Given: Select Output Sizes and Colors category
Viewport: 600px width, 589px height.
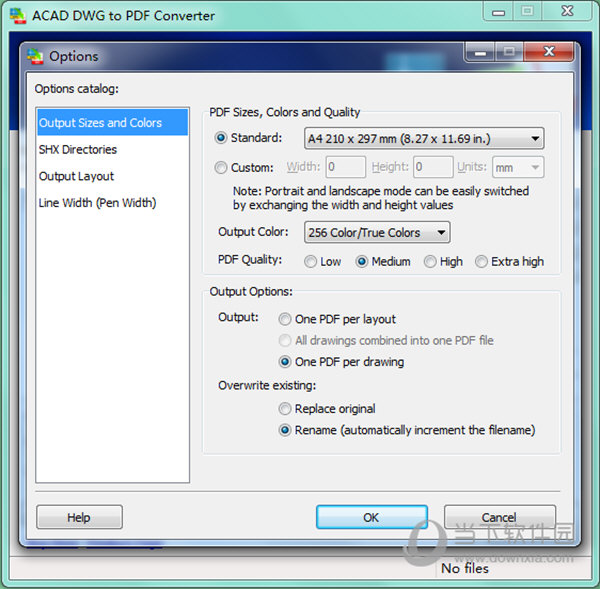Looking at the screenshot, I should [112, 122].
